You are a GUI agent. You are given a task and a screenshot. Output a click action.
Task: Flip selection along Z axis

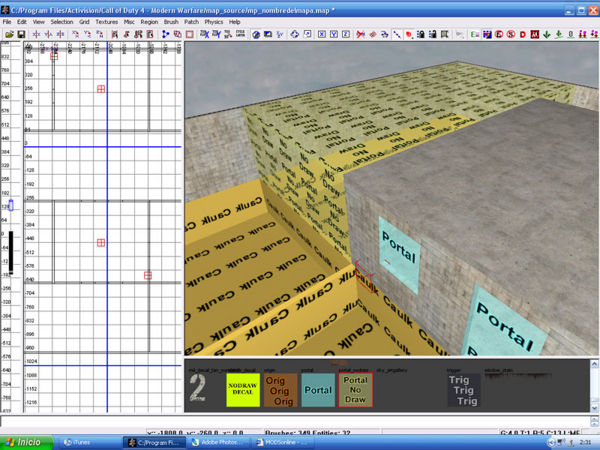tap(60, 34)
